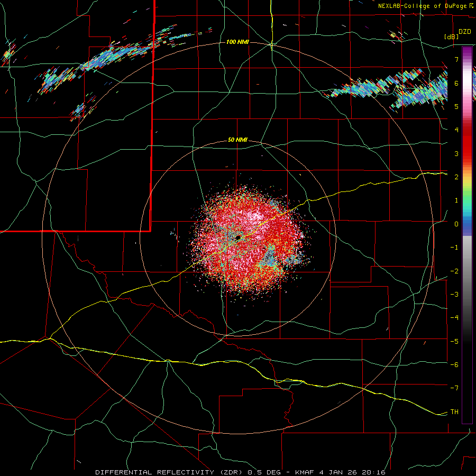
Task: Click the -6 value on color scale
Action: (454, 365)
